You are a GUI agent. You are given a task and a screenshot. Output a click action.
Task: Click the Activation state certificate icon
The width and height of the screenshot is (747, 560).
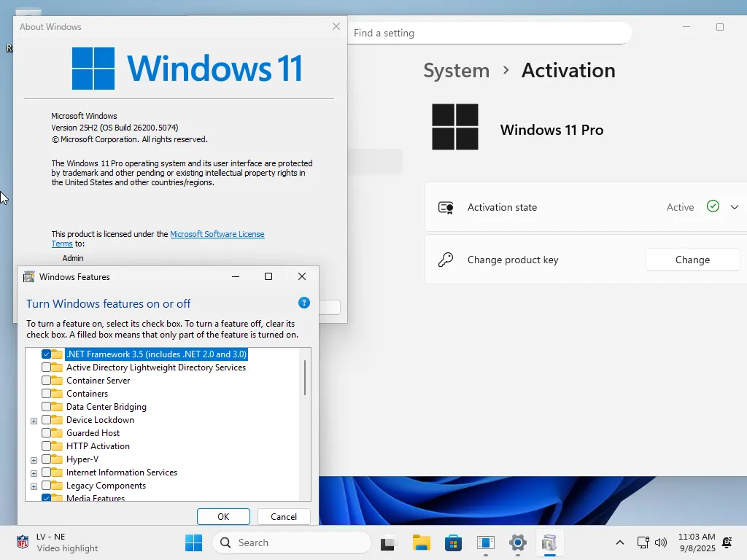pos(446,208)
